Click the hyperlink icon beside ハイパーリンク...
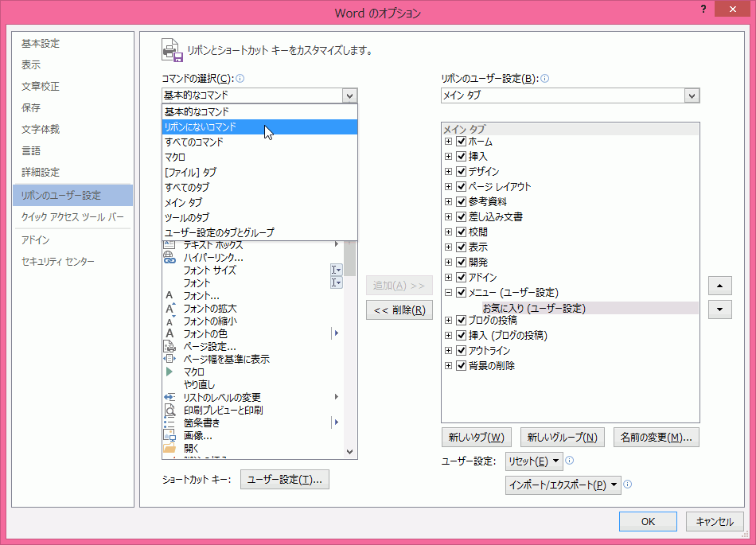This screenshot has height=545, width=756. click(x=170, y=258)
